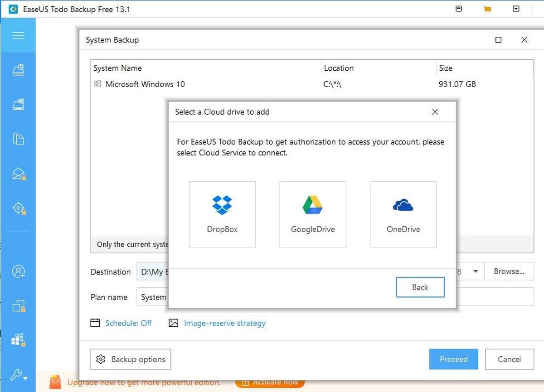Click Activate now banner button
544x392 pixels.
269,382
